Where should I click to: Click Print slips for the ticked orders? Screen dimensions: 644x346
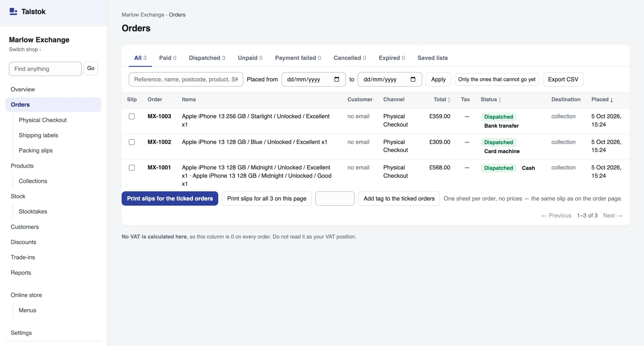[x=170, y=198]
